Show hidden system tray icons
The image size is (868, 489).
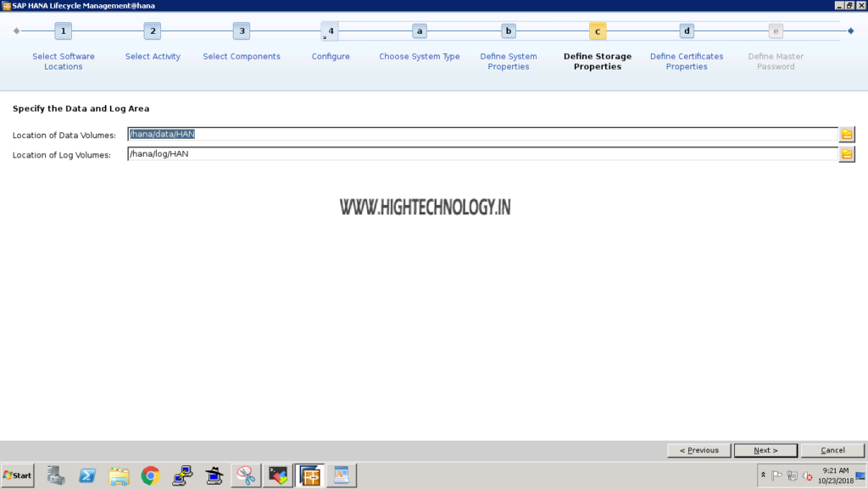763,475
